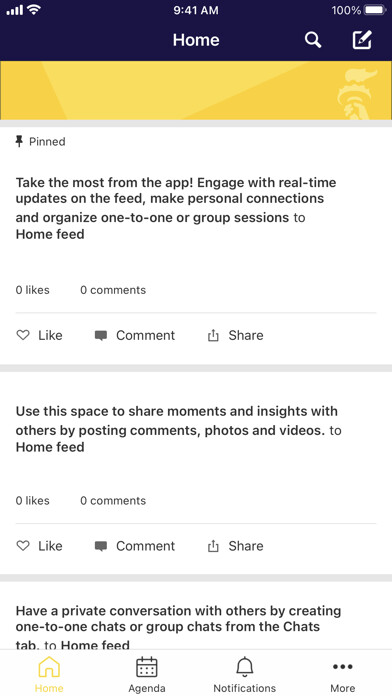Tap the heart icon on the pinned post

tap(23, 335)
